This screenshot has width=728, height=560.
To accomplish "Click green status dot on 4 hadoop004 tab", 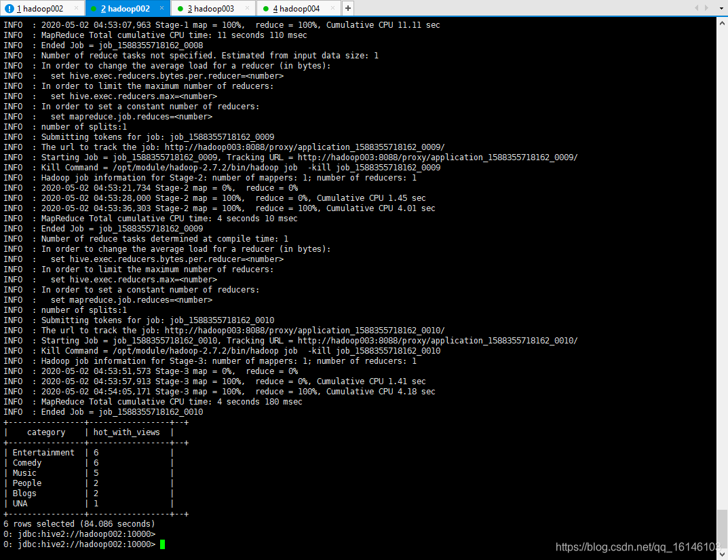I will click(x=265, y=8).
